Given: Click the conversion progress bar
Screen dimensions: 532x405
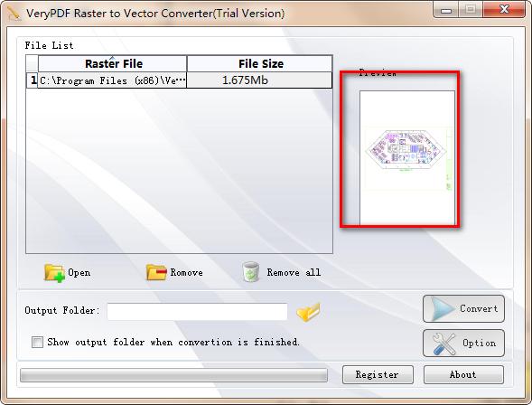Looking at the screenshot, I should coord(173,375).
